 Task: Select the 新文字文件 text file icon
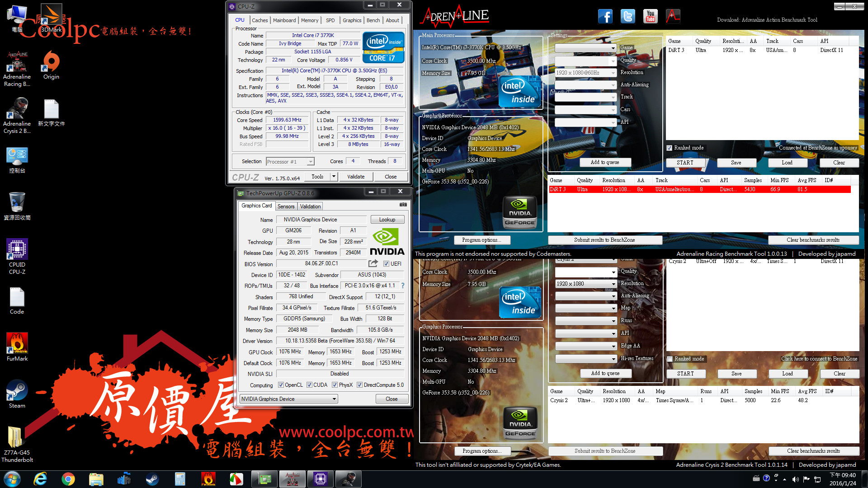point(51,113)
